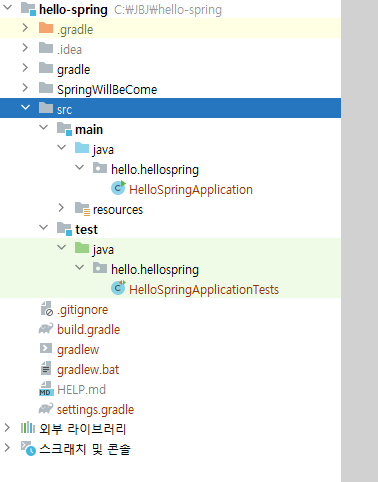Collapse the java folder under main
This screenshot has width=378, height=482.
pos(61,148)
